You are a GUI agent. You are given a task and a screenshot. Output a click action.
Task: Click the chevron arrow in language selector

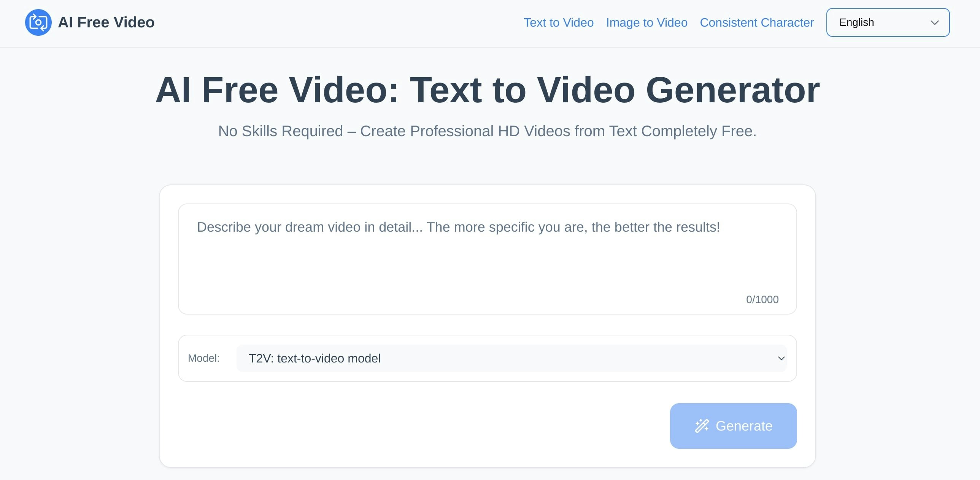(934, 23)
